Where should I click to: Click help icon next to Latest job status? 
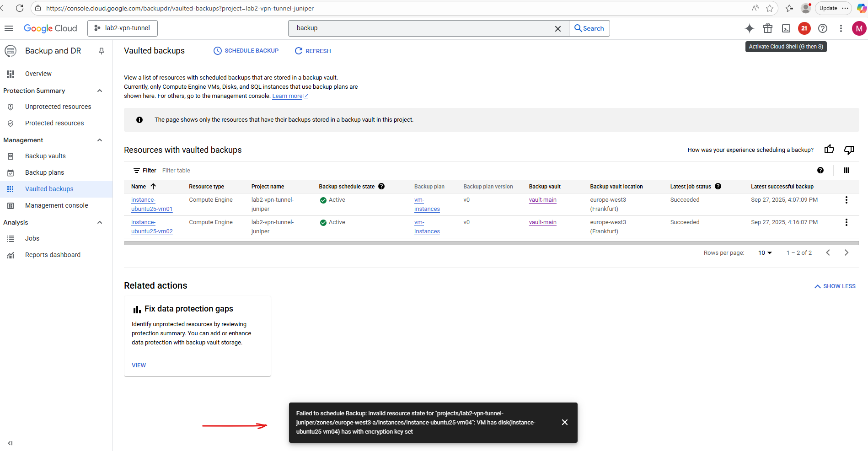click(718, 186)
